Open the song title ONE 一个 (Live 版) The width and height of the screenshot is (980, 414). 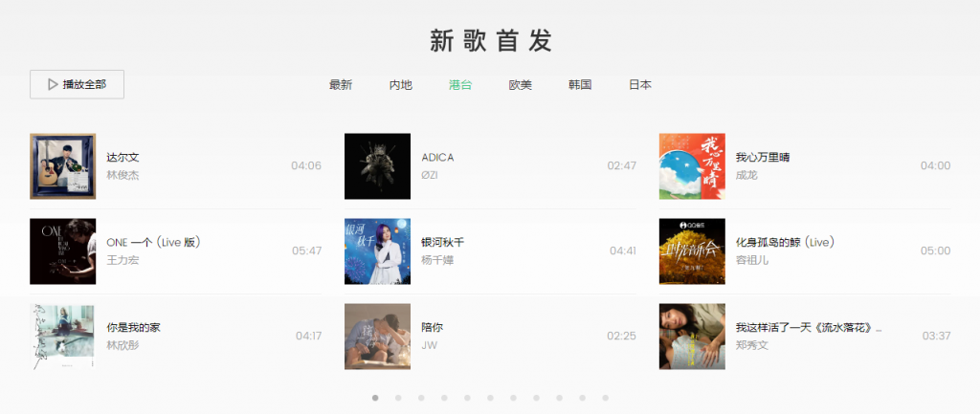tap(153, 242)
